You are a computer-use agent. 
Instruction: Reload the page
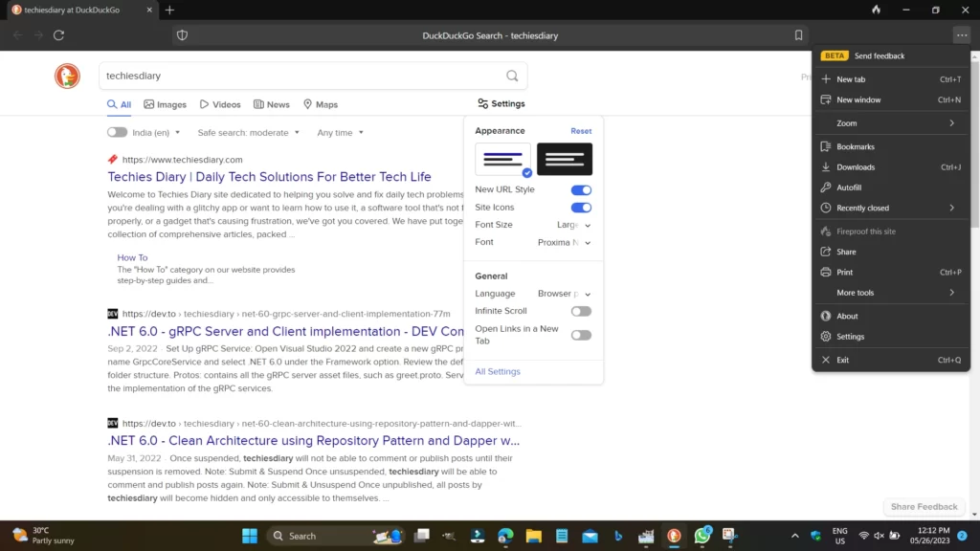tap(58, 35)
